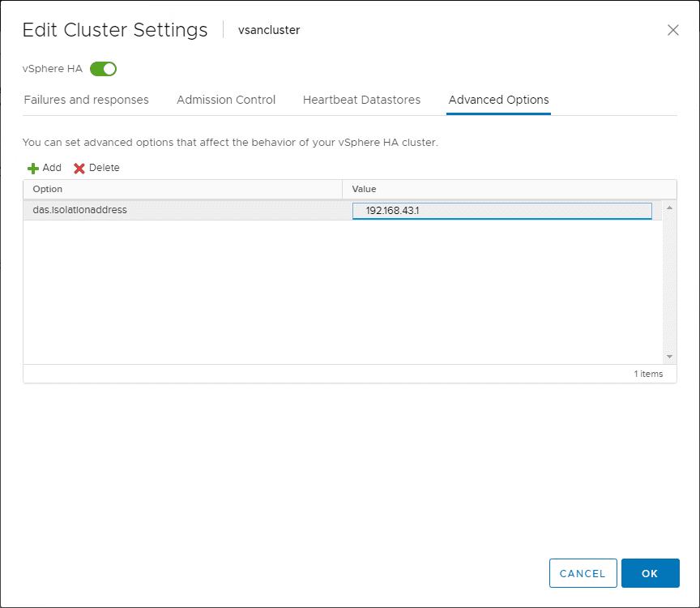Open the Admission Control tab
The image size is (700, 608).
(226, 100)
